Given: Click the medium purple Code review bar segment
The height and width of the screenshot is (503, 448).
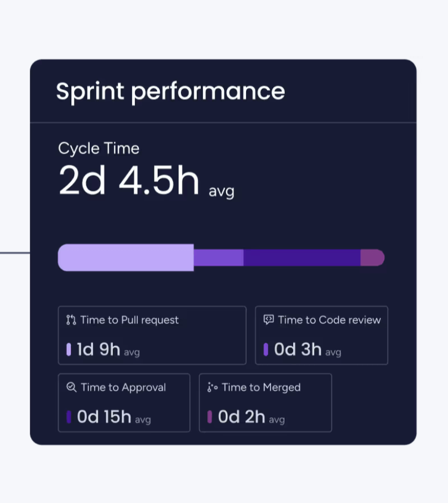Looking at the screenshot, I should 218,258.
